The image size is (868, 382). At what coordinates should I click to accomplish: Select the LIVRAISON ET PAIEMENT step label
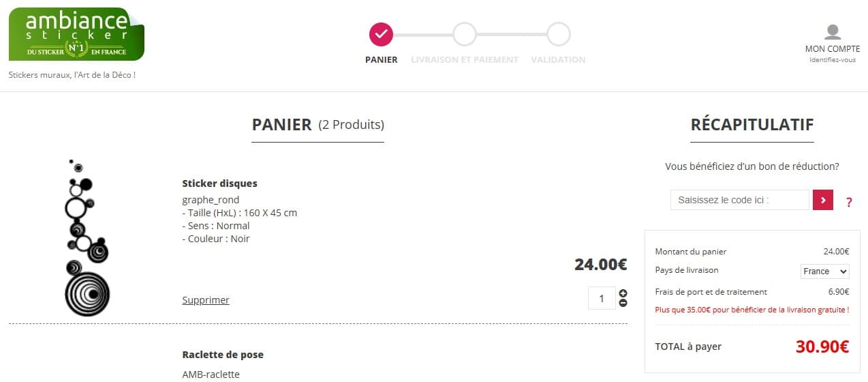pos(465,60)
